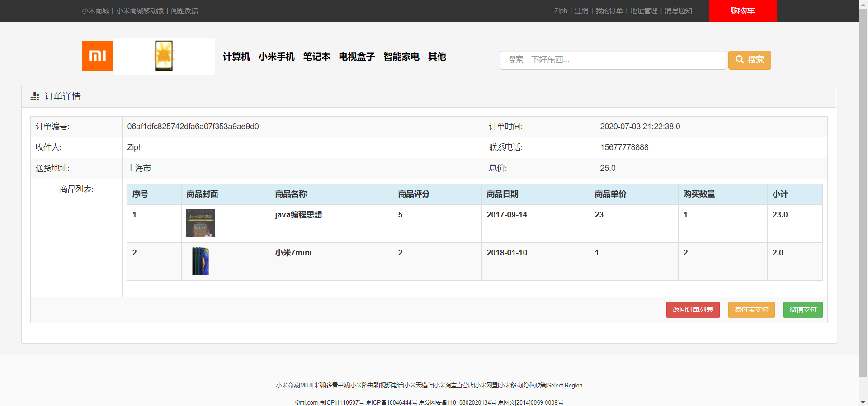Open footer link 隐私政策
This screenshot has width=868, height=406.
(x=535, y=386)
